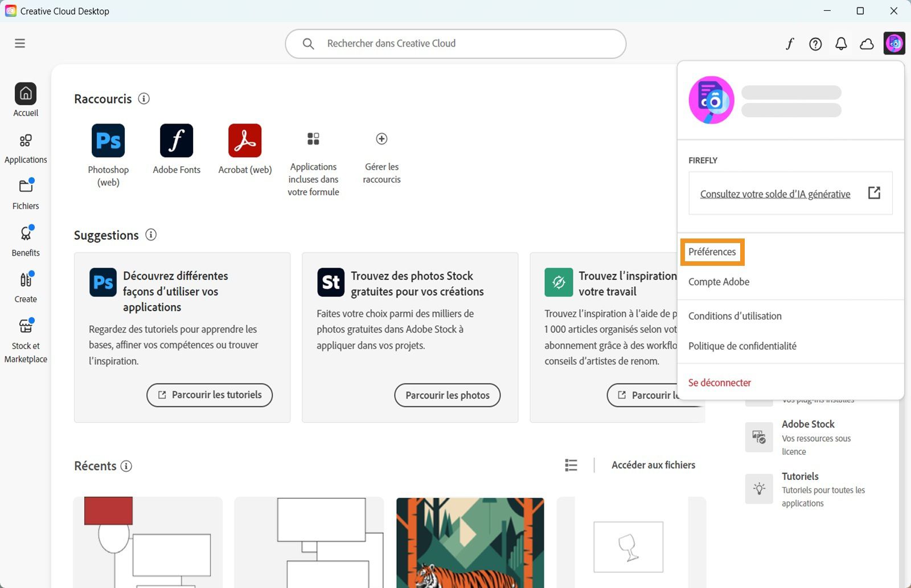Screen dimensions: 911x588
Task: Click the large profile picture in the menu
Action: coord(711,100)
